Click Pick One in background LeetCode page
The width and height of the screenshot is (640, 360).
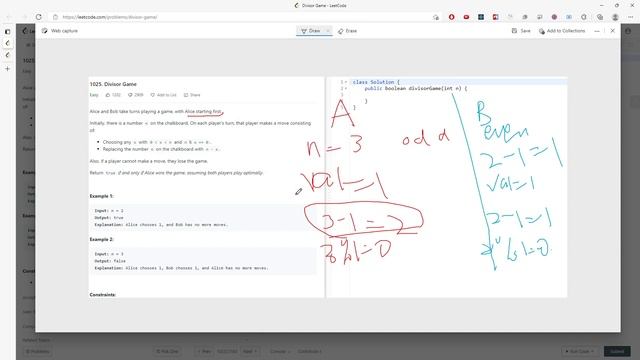(x=167, y=351)
